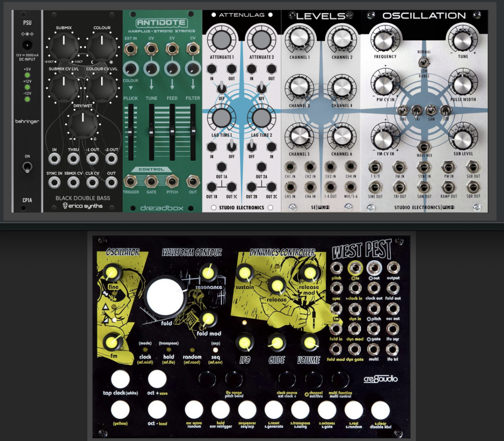
Task: Click the West Pest sync jack
Action: (336, 288)
